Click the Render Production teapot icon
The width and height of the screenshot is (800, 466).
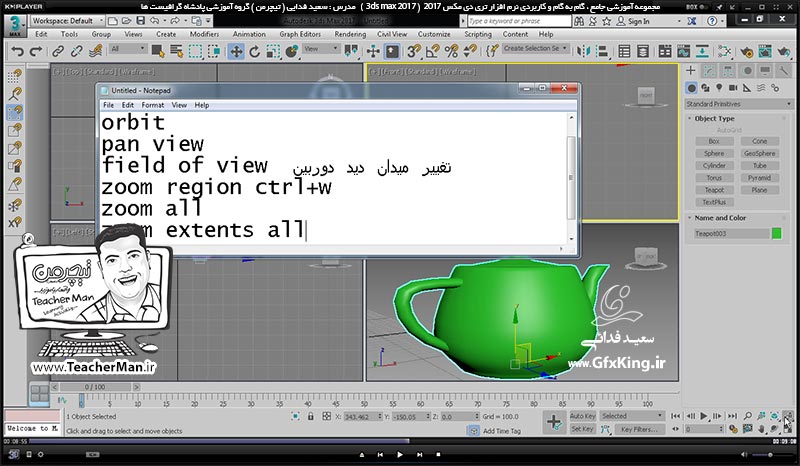(784, 51)
